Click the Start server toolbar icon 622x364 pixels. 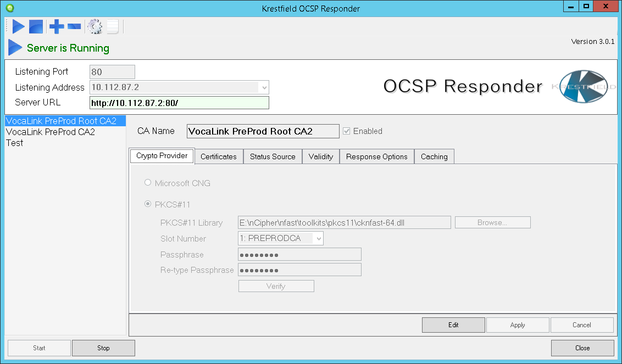click(x=18, y=26)
